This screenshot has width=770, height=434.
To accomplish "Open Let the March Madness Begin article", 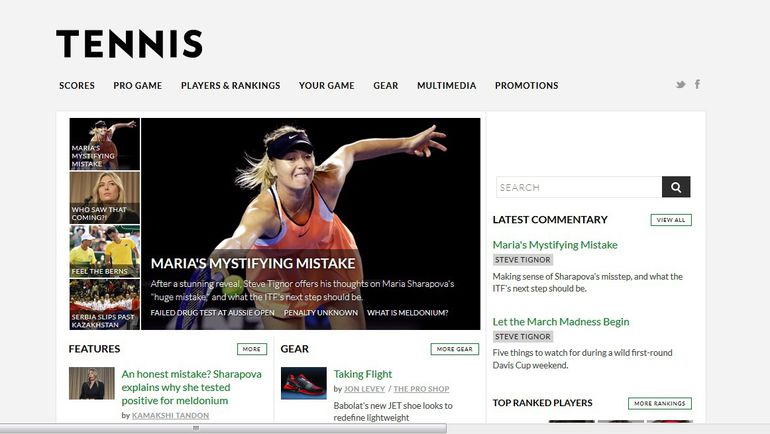I will pos(561,322).
